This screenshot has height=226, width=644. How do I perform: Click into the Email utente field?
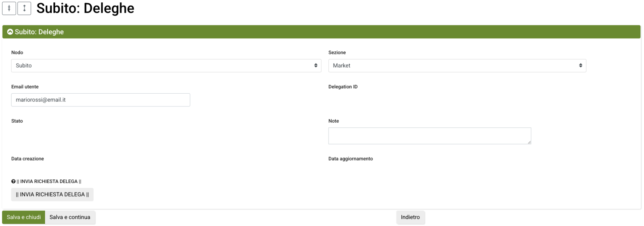click(x=101, y=100)
